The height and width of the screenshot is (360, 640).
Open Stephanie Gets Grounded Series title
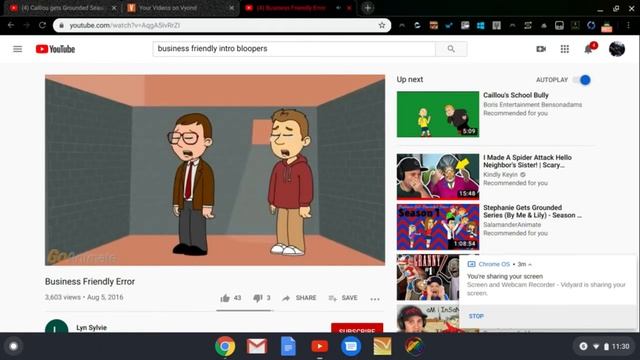tap(532, 211)
